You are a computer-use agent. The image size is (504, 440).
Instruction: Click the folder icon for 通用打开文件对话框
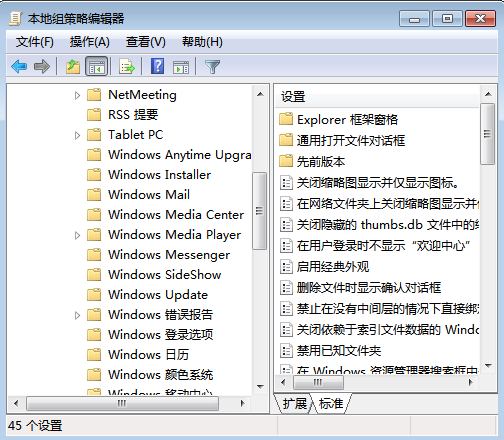click(x=286, y=140)
